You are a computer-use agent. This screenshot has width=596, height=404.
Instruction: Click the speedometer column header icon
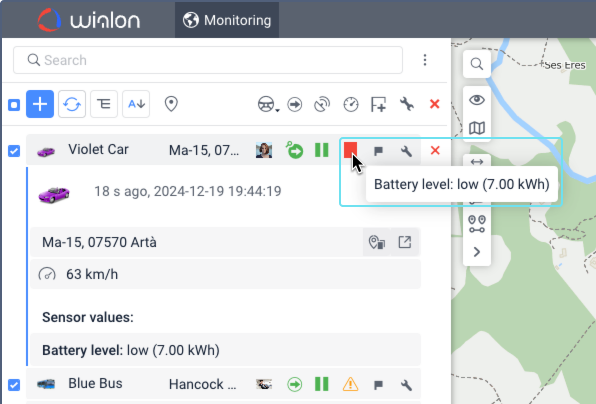point(350,104)
